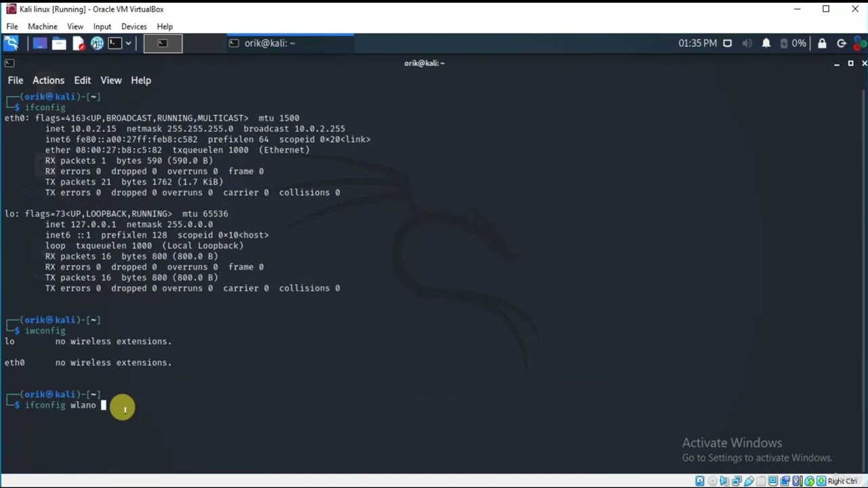Click the 01:35 PM panel clock

(x=697, y=43)
